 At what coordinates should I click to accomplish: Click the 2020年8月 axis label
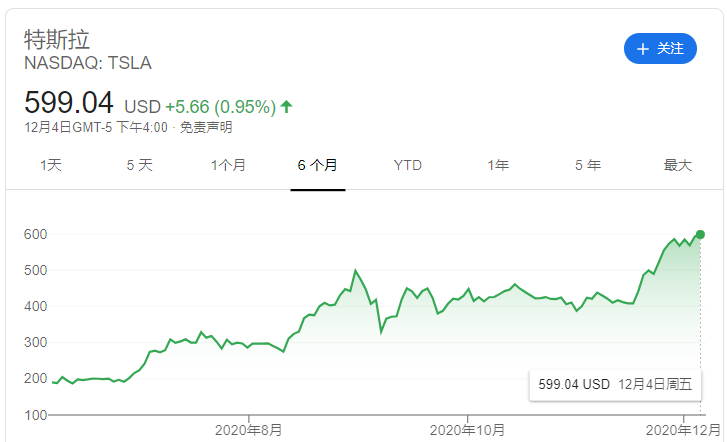(249, 430)
